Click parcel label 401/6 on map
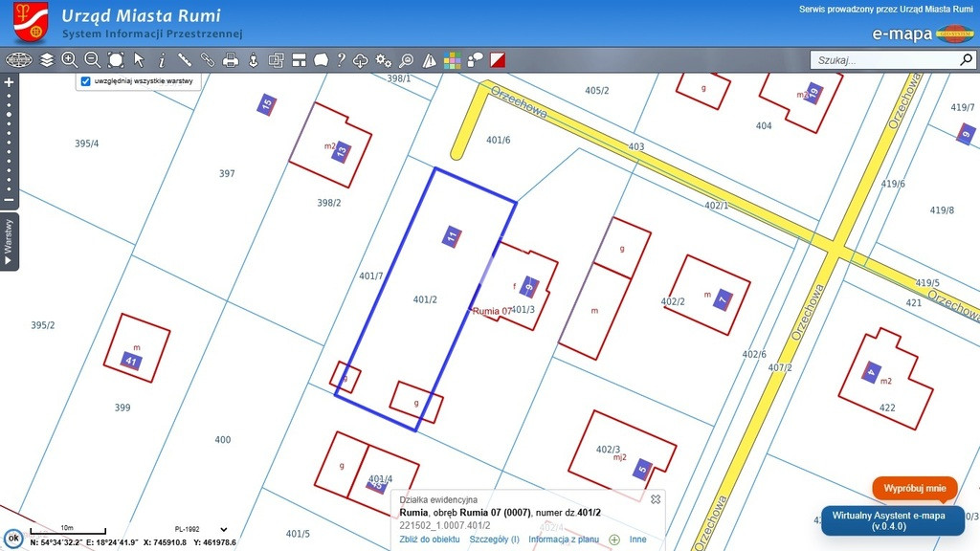This screenshot has width=980, height=551. pyautogui.click(x=498, y=140)
